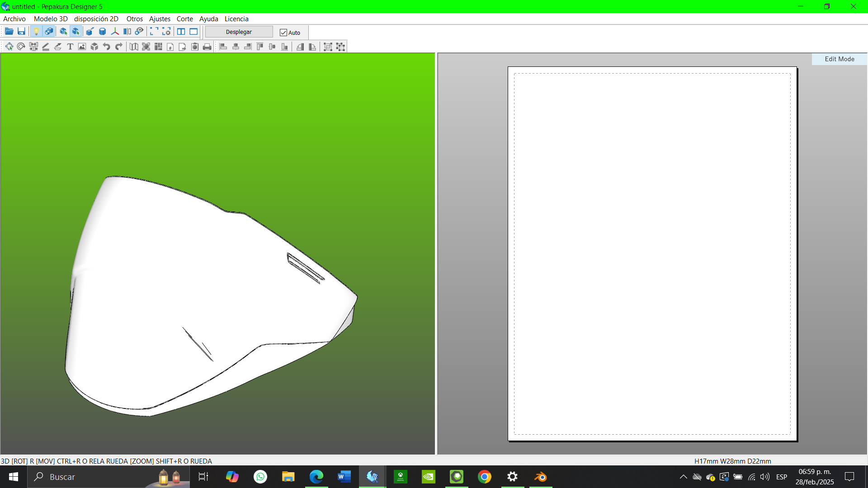Click the 3D axis coordinate icon

[x=115, y=32]
